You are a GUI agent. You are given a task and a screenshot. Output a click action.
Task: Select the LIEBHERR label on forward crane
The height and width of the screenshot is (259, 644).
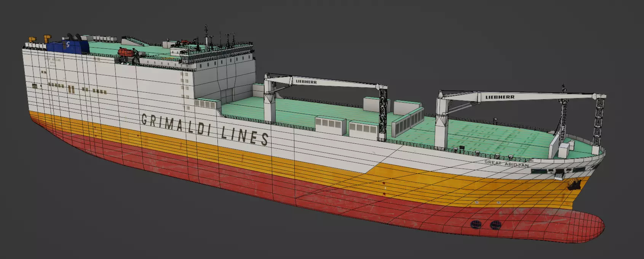tap(500, 97)
